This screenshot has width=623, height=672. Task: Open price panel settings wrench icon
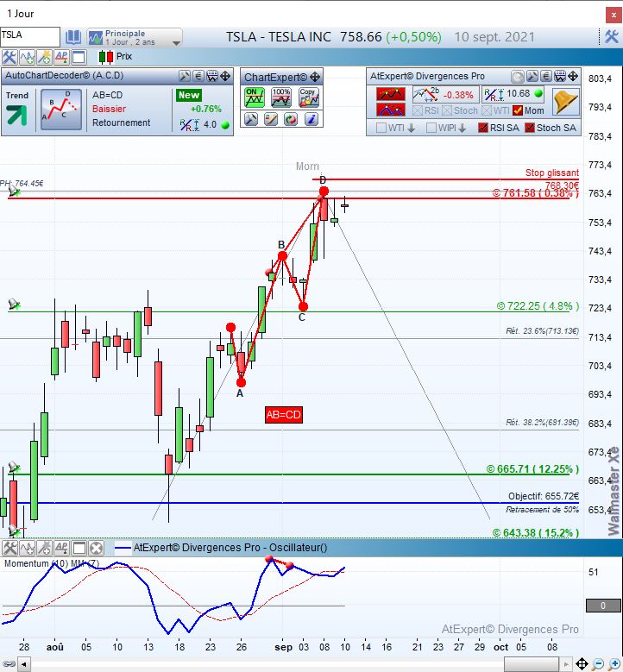(x=9, y=57)
